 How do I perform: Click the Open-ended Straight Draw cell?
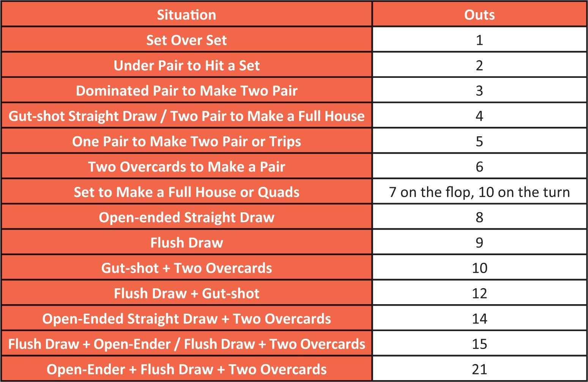pos(186,217)
